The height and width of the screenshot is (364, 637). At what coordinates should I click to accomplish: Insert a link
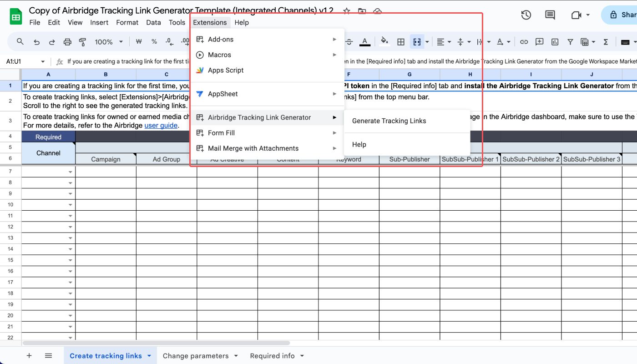click(524, 42)
